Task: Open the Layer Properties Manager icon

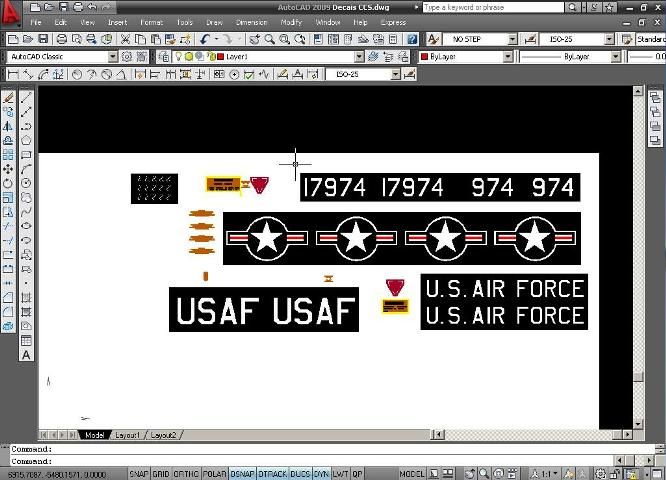Action: pos(164,56)
